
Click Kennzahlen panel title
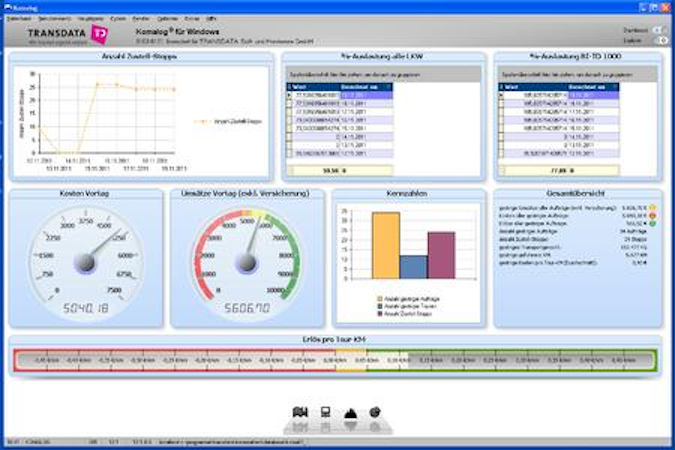click(407, 193)
